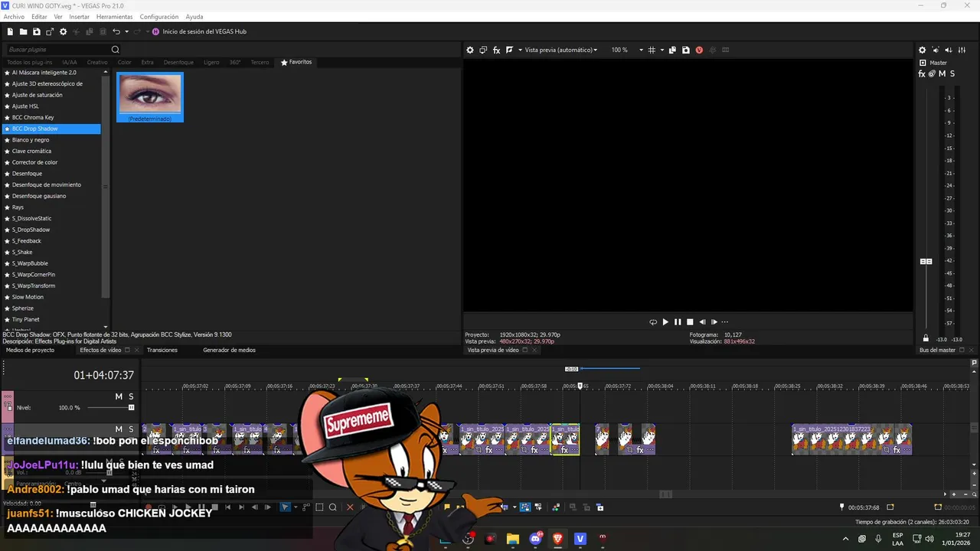Viewport: 980px width, 551px height.
Task: Open Master bus settings gear icon
Action: (x=923, y=50)
